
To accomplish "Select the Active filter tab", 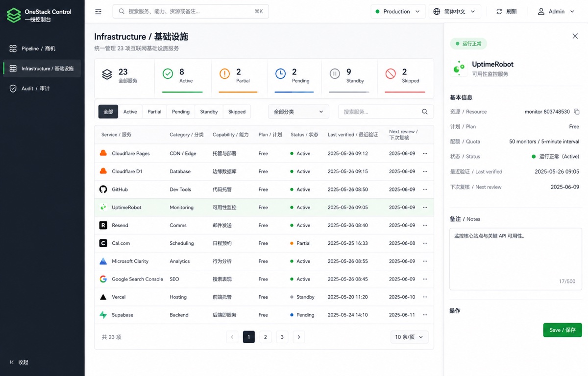I will click(130, 112).
